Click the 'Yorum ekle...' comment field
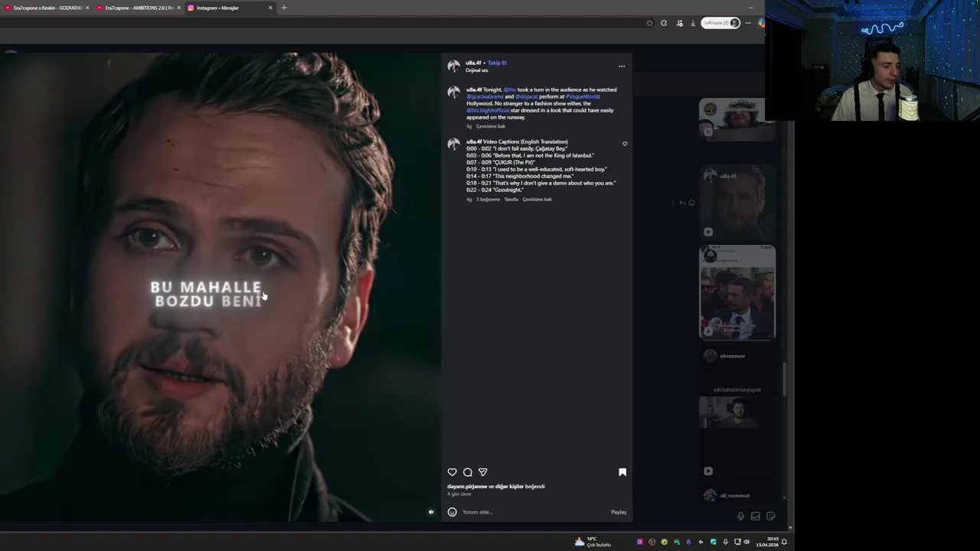Screen dimensions: 980x551 534,512
